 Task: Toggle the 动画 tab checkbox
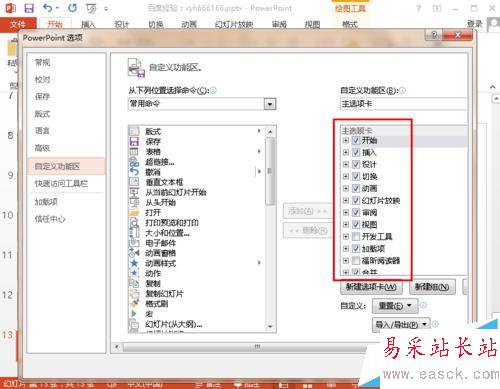click(356, 188)
